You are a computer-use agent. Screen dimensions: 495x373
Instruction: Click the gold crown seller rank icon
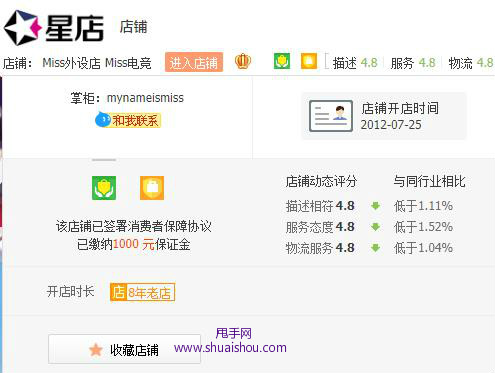coord(243,62)
